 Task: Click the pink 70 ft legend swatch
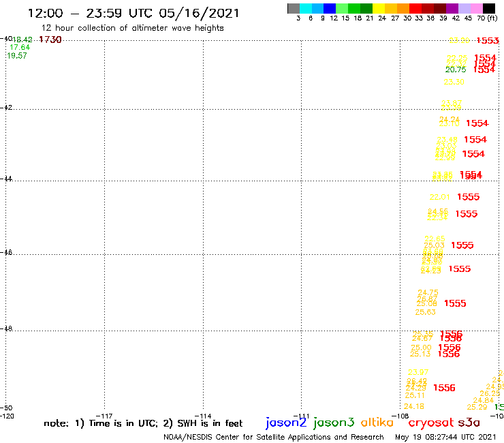click(476, 8)
